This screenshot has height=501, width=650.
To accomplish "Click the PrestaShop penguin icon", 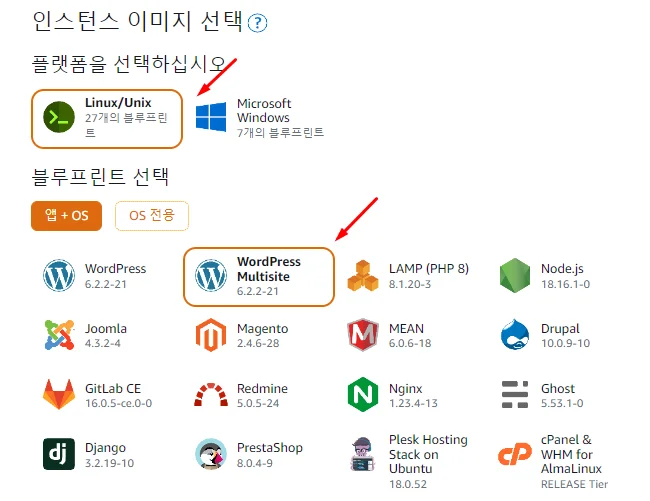I will (211, 454).
